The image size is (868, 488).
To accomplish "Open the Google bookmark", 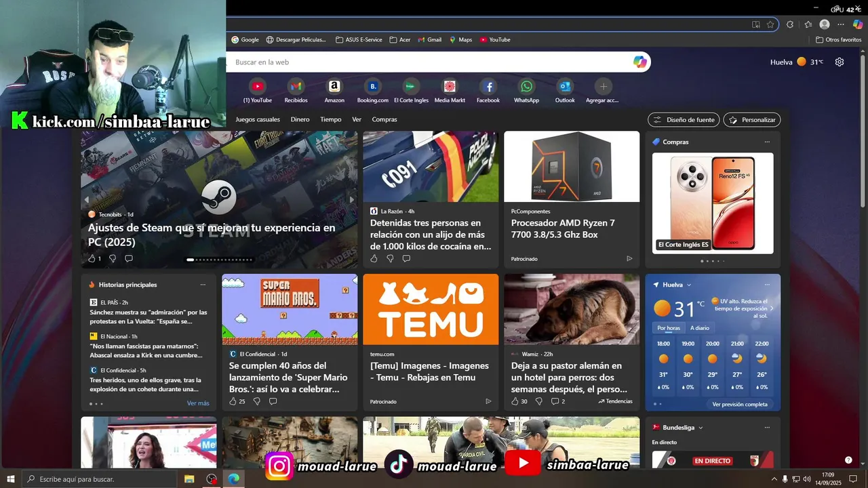I will click(245, 40).
